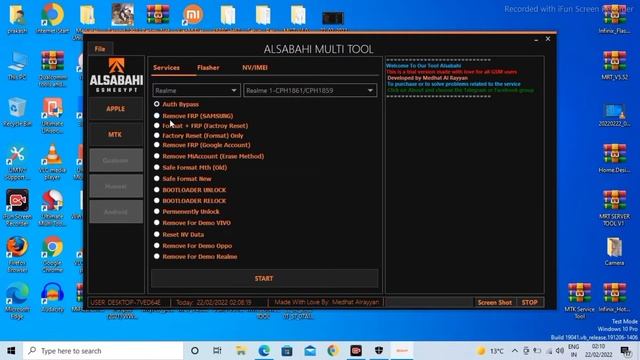Open the Microsoft Edge desktop icon
The image size is (640, 360).
click(x=17, y=301)
